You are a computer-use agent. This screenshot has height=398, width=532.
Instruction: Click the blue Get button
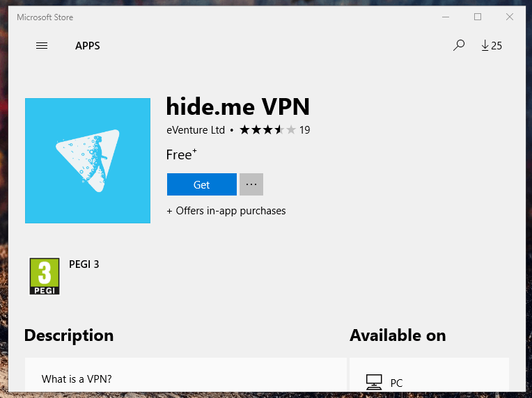click(x=201, y=184)
